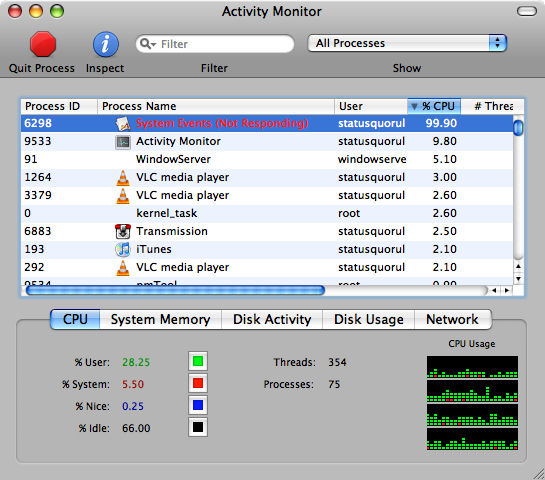Click the red Quit Process stop-sign icon
Screen dimensions: 545x480
click(x=43, y=44)
